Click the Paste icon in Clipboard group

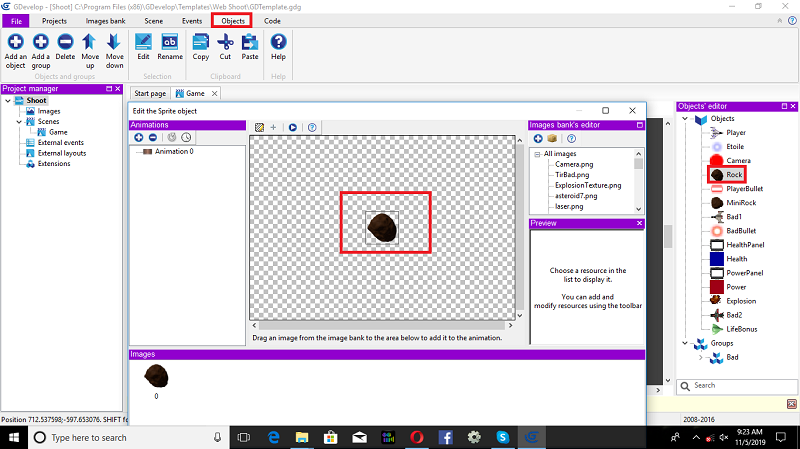pyautogui.click(x=249, y=41)
